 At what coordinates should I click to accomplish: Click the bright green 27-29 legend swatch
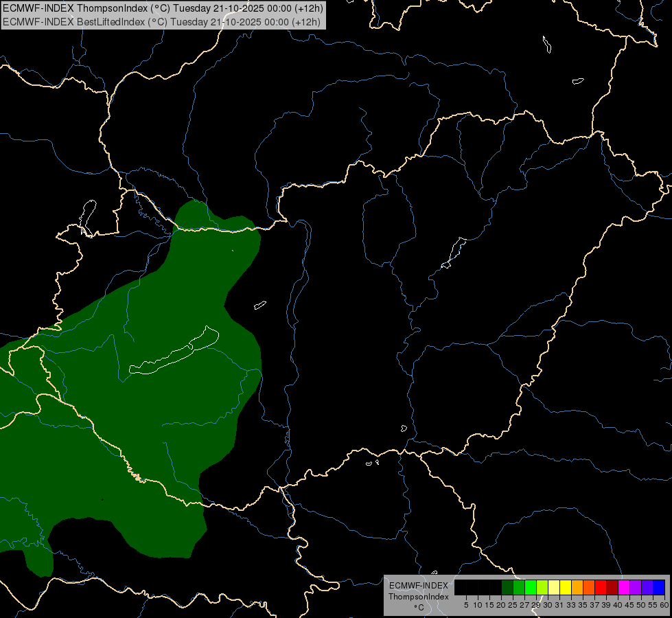coord(531,587)
